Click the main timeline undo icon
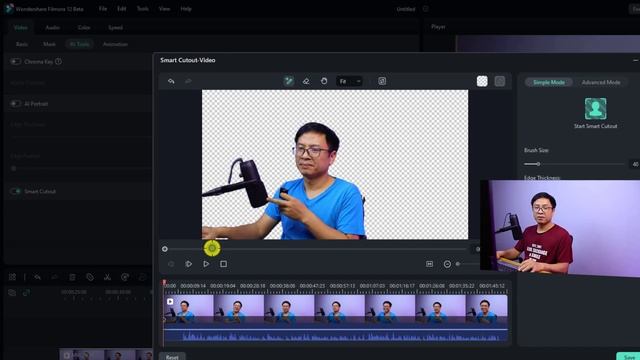640x360 pixels. point(38,277)
